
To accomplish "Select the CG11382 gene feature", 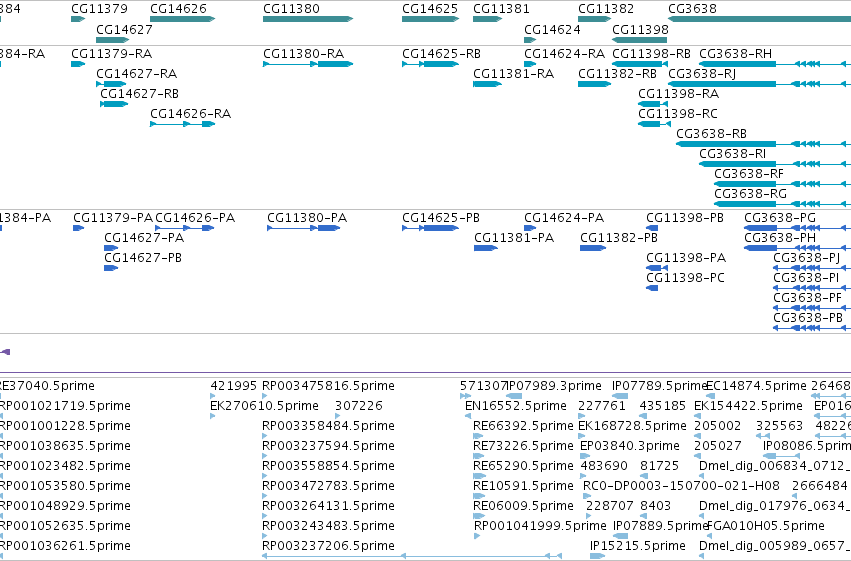I will pyautogui.click(x=594, y=19).
